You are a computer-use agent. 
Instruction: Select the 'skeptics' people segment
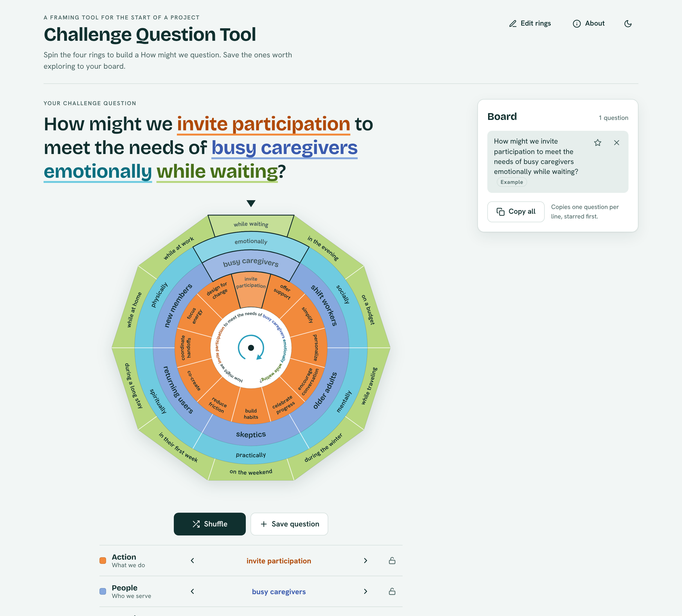tap(251, 435)
